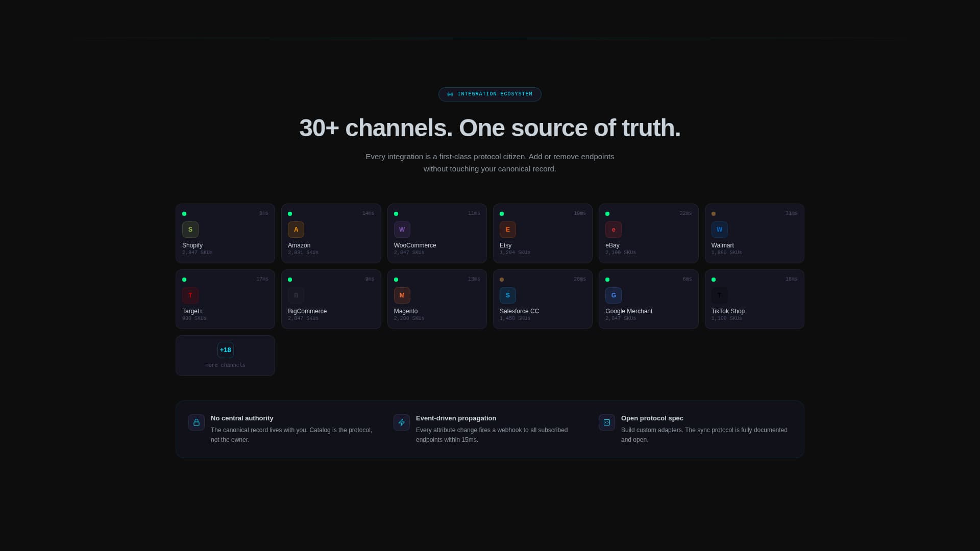Select the TikTok Shop T logo icon
This screenshot has width=980, height=551.
coord(720,295)
